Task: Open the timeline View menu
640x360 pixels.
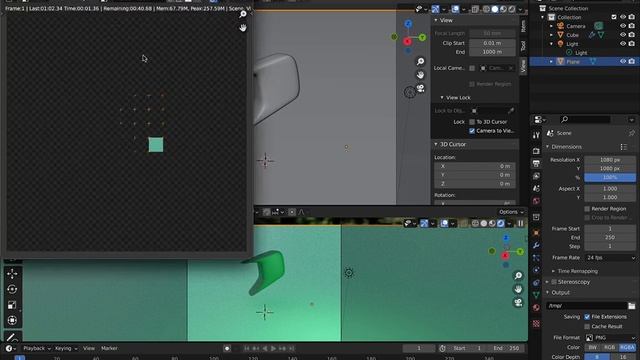Action: click(x=89, y=349)
